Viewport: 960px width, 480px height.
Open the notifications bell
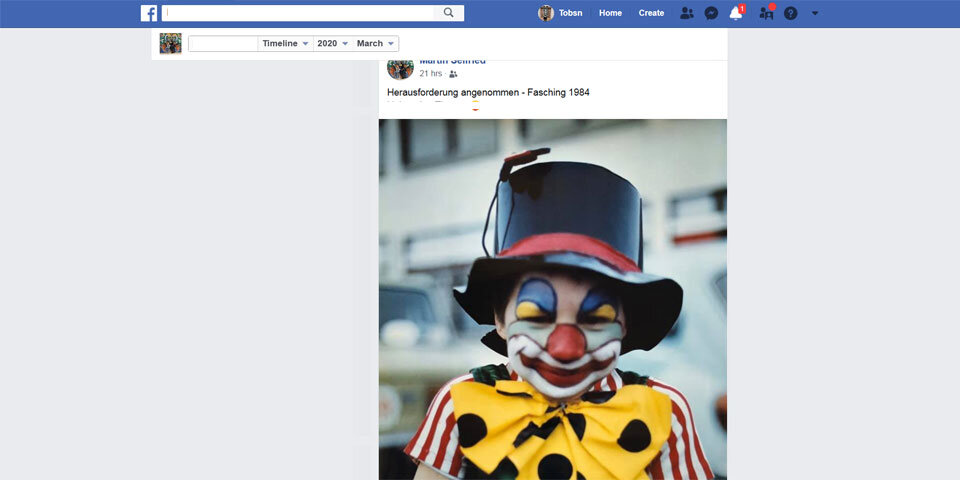[x=736, y=13]
